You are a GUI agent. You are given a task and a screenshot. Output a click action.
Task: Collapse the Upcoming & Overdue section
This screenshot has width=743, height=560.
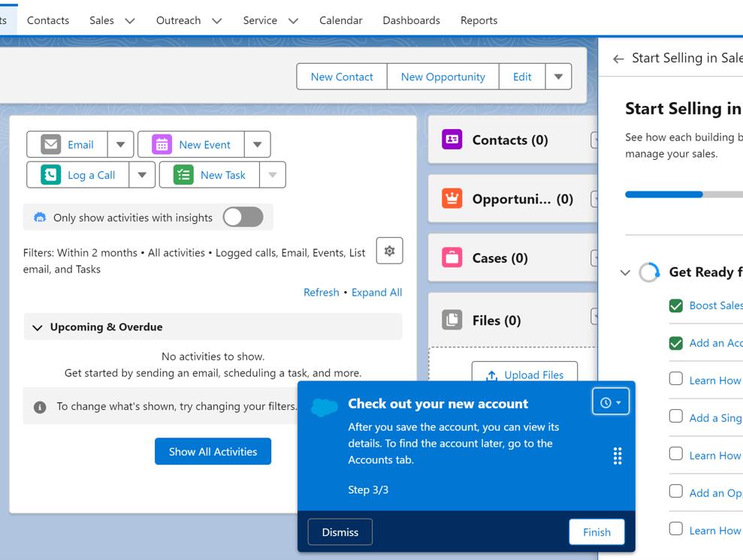(x=38, y=327)
